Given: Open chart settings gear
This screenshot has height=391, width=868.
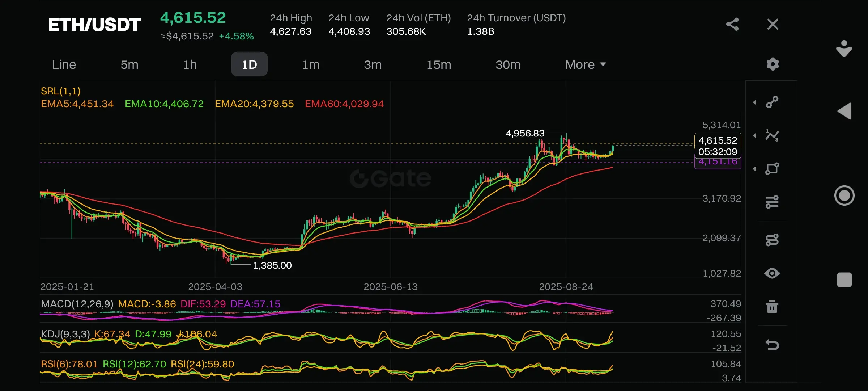Looking at the screenshot, I should pos(773,64).
